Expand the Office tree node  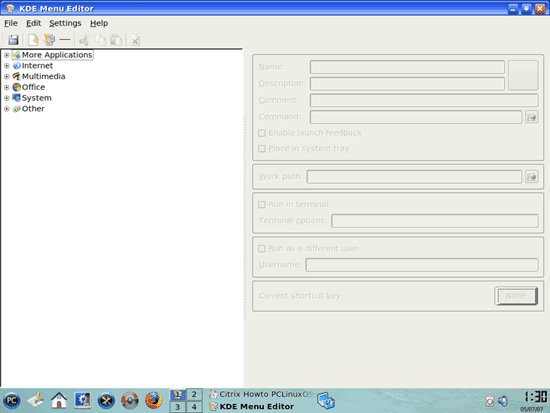[x=7, y=87]
